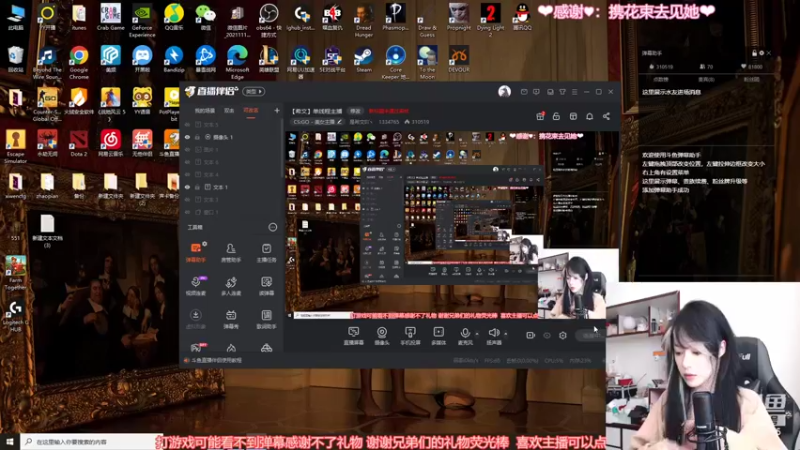Switch to the second scene tab
800x450 pixels.
tap(229, 111)
